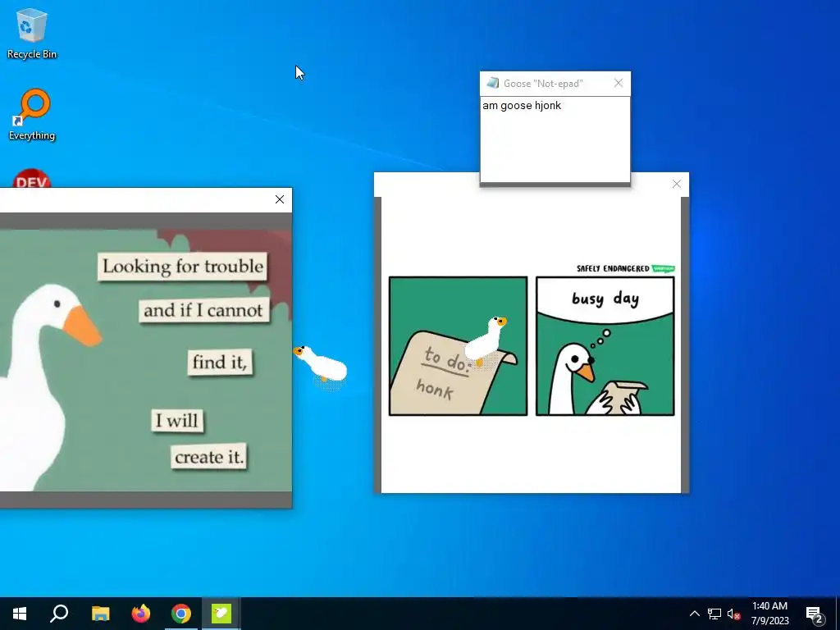Select the Everything search desktop shortcut

pyautogui.click(x=32, y=114)
